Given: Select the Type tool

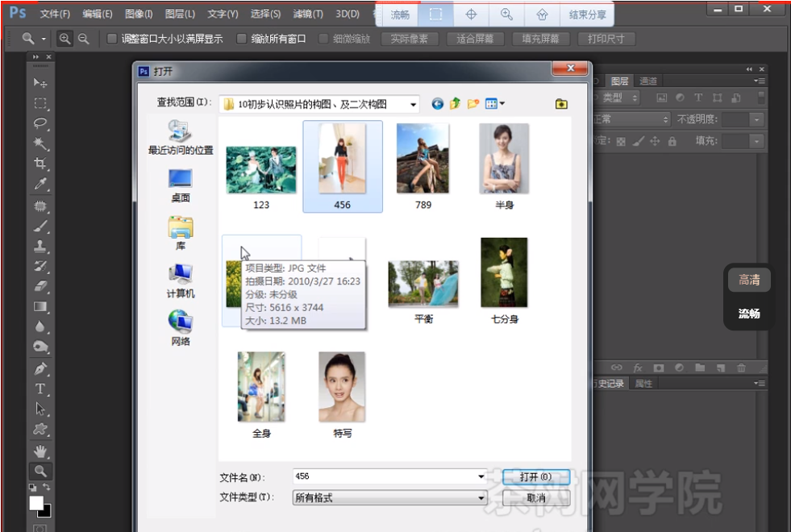Looking at the screenshot, I should point(40,388).
